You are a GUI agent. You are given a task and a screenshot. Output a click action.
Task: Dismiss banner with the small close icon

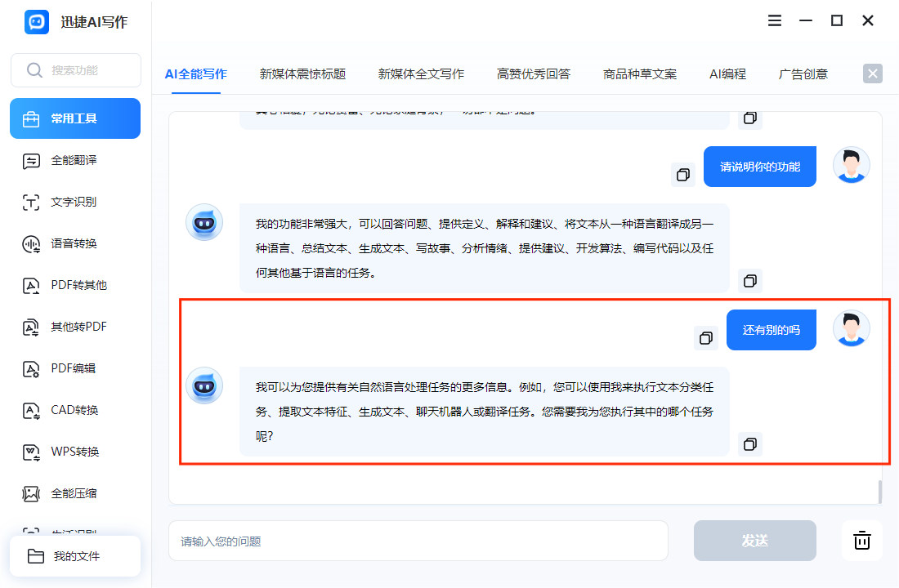[x=872, y=73]
